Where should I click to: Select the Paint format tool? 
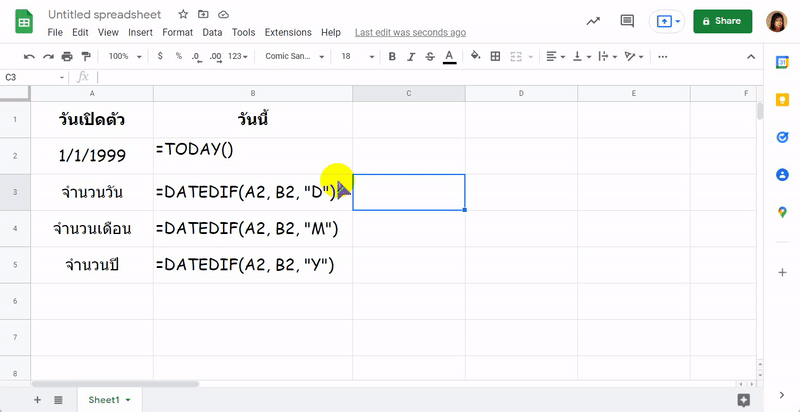pyautogui.click(x=86, y=57)
